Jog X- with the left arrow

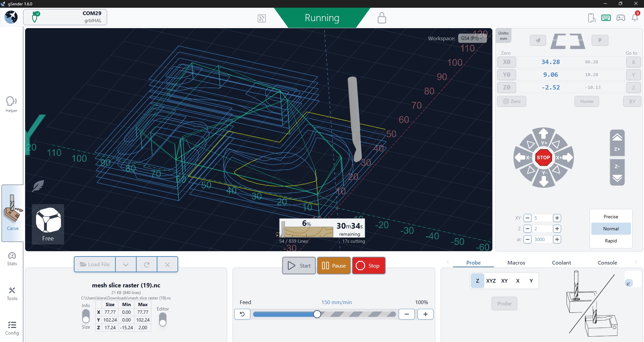tap(522, 157)
